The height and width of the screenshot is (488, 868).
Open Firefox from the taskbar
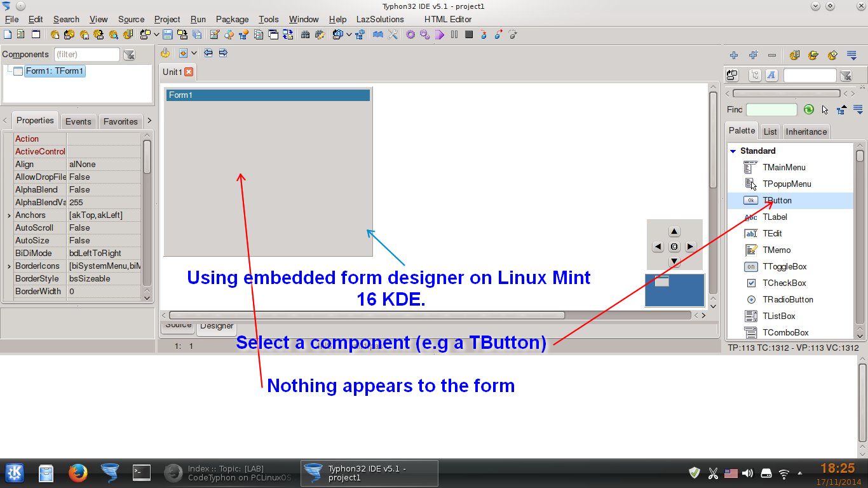(x=78, y=473)
